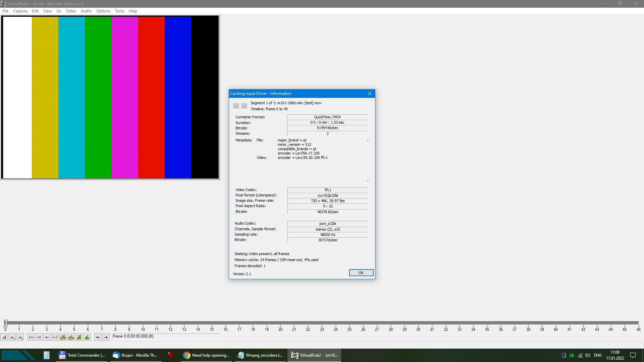
Task: Click the Frame 0 position field
Action: tap(166, 337)
